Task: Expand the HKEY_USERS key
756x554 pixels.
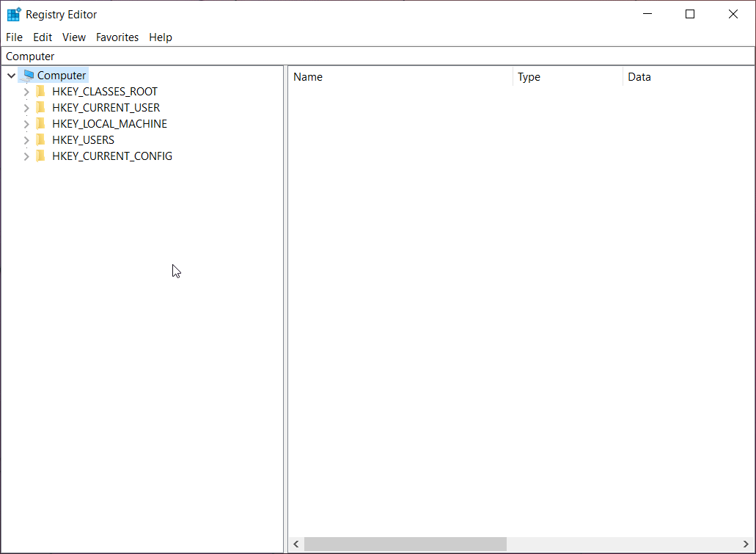Action: click(x=26, y=140)
